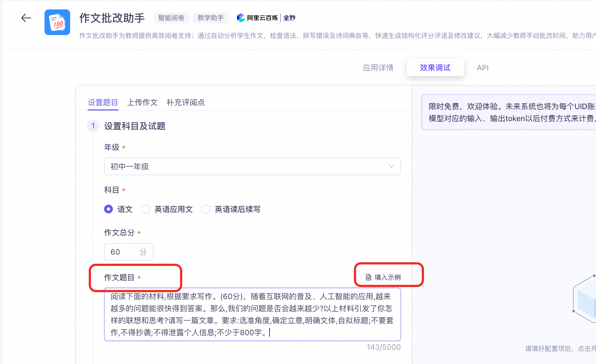This screenshot has height=364, width=596.
Task: Click the 年级 field label
Action: point(112,147)
